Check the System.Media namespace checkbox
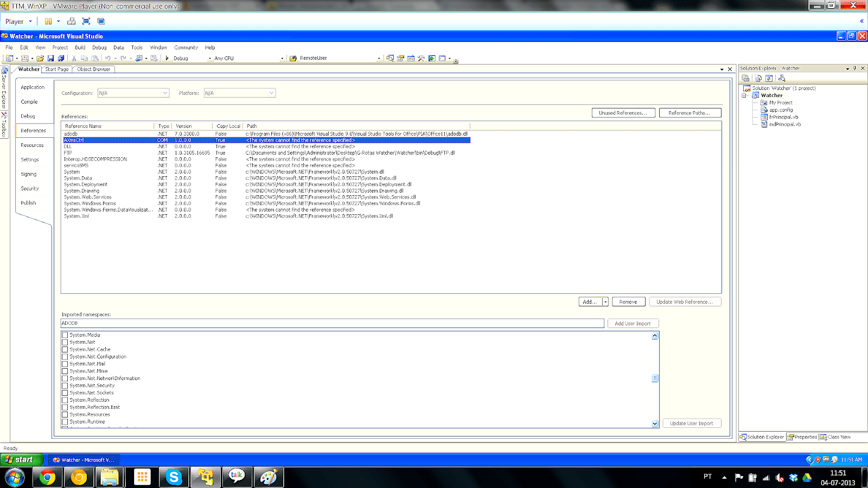The width and height of the screenshot is (868, 488). (65, 335)
